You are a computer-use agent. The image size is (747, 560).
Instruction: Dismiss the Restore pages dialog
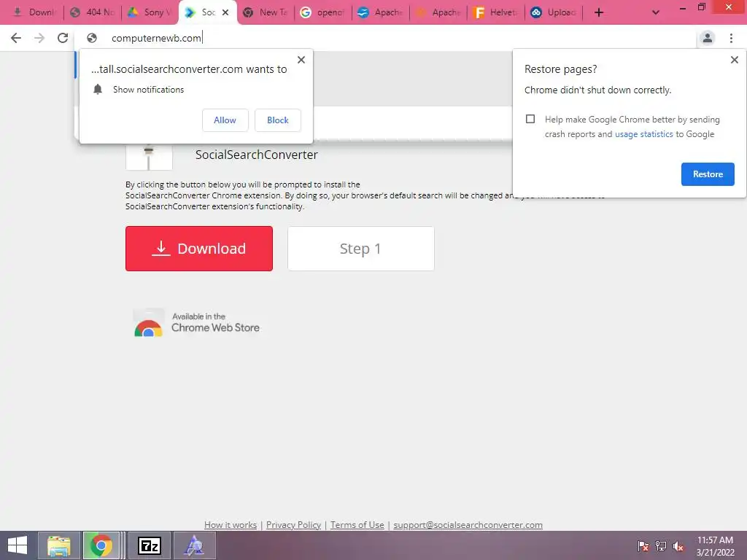tap(734, 60)
